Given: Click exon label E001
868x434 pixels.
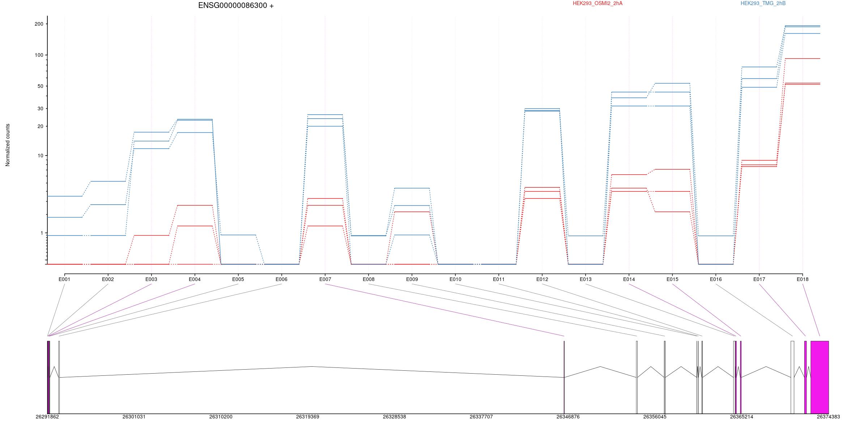Looking at the screenshot, I should [64, 279].
